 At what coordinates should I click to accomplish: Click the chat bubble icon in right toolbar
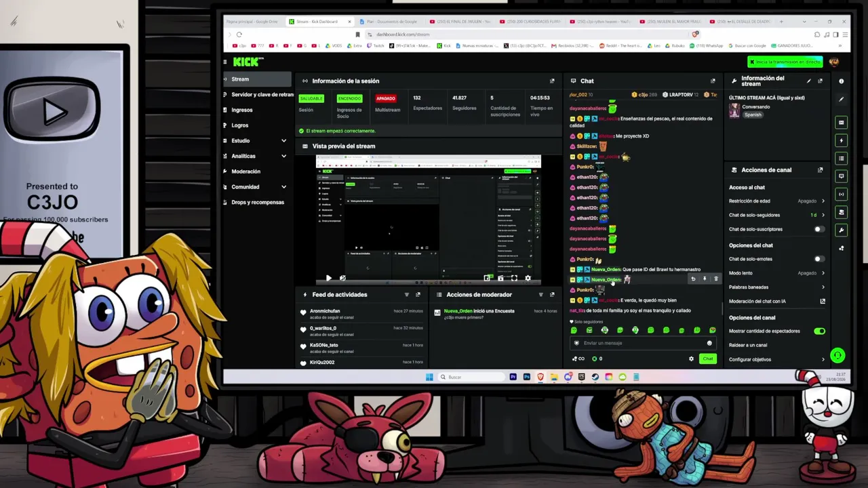click(x=842, y=176)
